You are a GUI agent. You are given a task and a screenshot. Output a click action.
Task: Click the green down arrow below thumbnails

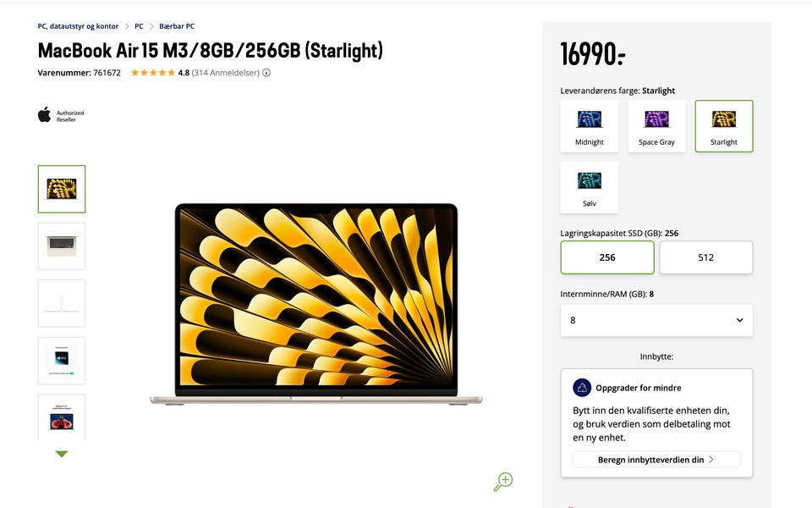click(x=62, y=454)
